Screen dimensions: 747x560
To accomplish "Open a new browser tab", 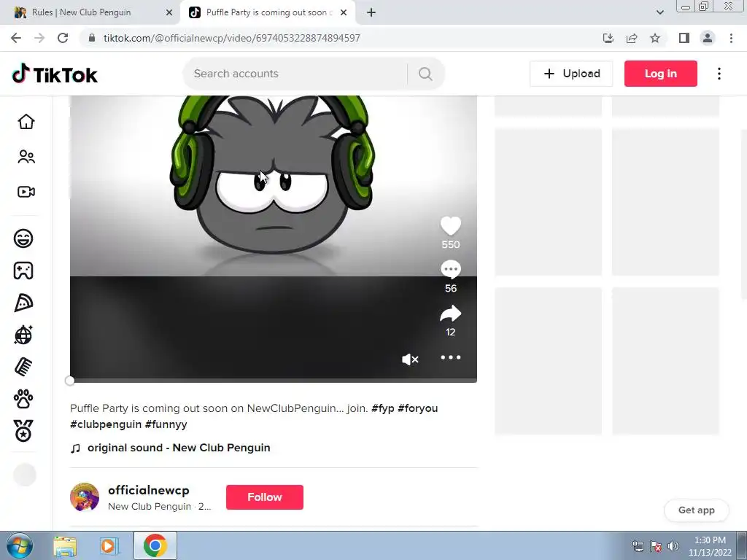I will (371, 13).
